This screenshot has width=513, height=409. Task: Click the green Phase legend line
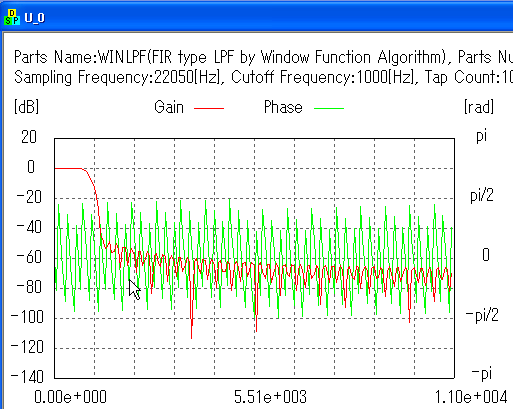click(x=329, y=108)
